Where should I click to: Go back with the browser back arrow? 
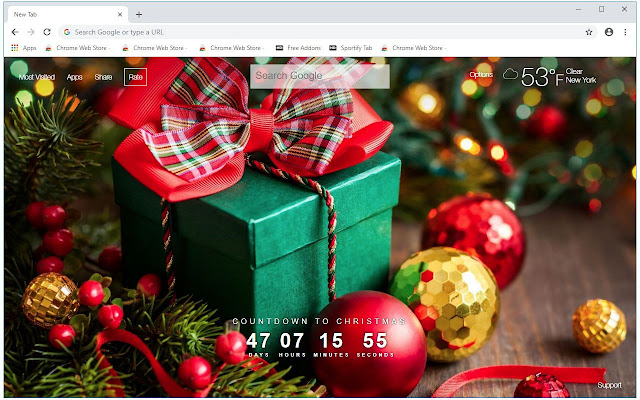[15, 32]
